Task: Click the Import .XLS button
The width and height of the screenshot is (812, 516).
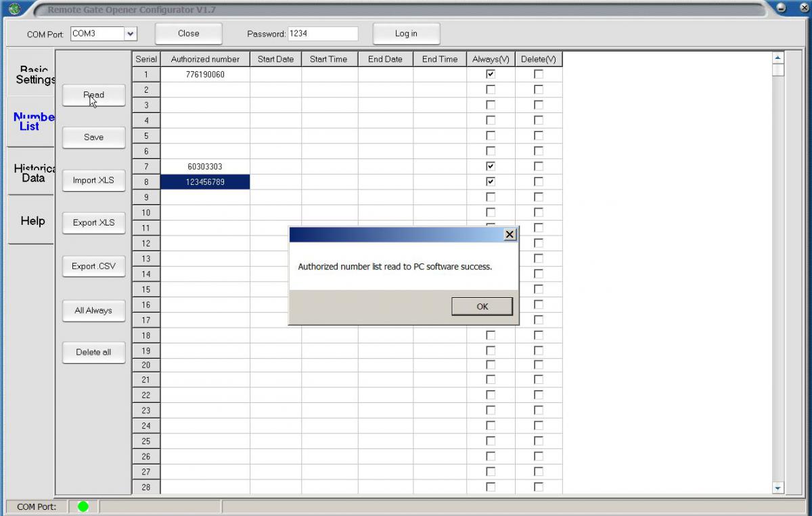Action: pyautogui.click(x=94, y=180)
